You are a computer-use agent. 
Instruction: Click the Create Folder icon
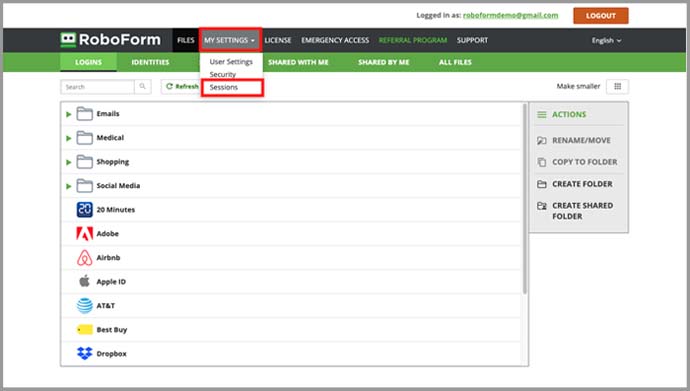(542, 184)
